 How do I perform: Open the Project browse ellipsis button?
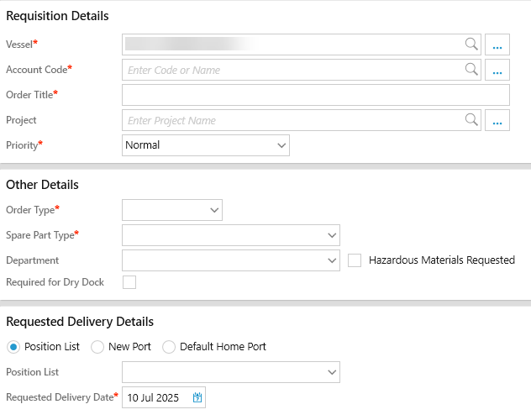(x=497, y=120)
